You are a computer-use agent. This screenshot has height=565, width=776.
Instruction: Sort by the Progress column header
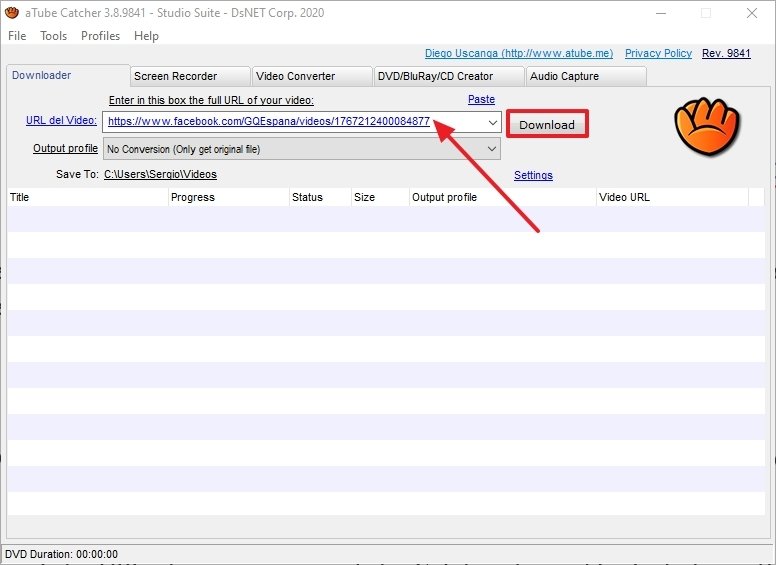229,197
